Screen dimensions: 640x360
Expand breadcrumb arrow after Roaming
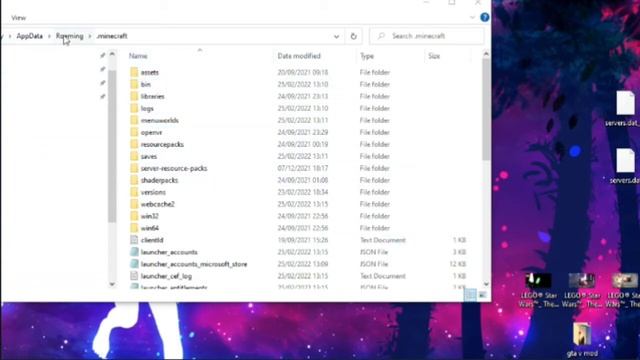(x=90, y=36)
